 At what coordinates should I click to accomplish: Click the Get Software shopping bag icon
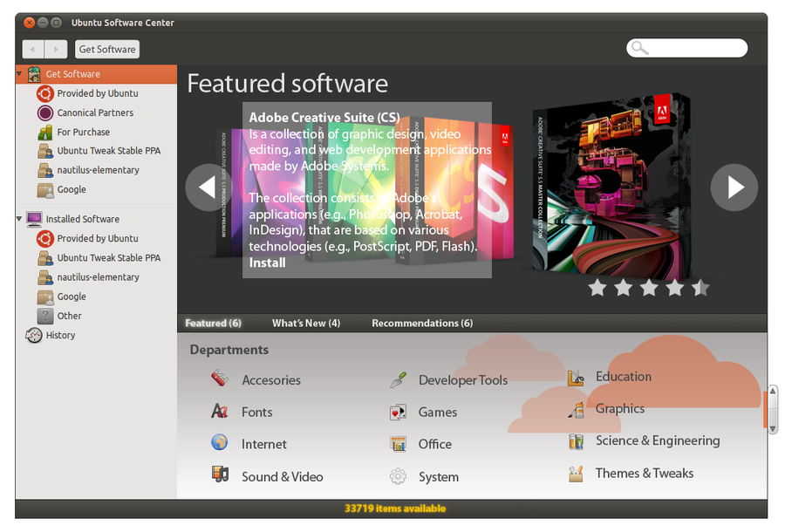(x=34, y=74)
